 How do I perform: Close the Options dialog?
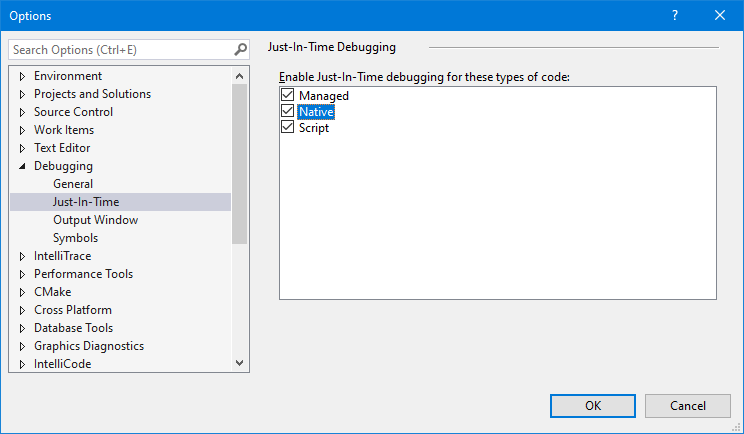click(x=719, y=15)
